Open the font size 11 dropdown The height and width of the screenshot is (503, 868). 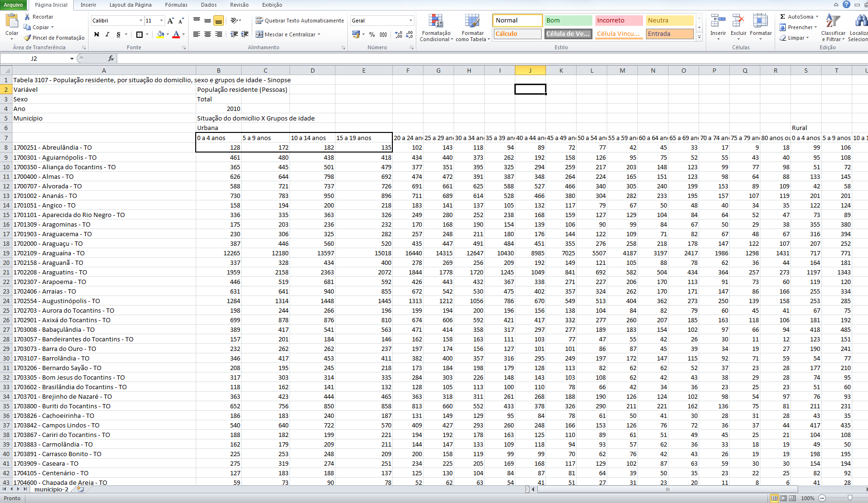point(162,21)
